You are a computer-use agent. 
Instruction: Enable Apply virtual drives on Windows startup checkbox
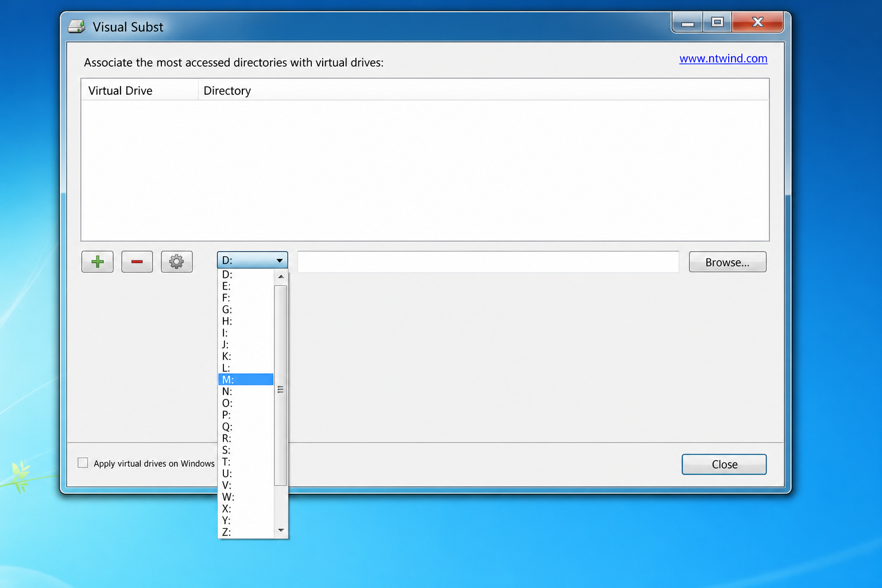pos(83,463)
